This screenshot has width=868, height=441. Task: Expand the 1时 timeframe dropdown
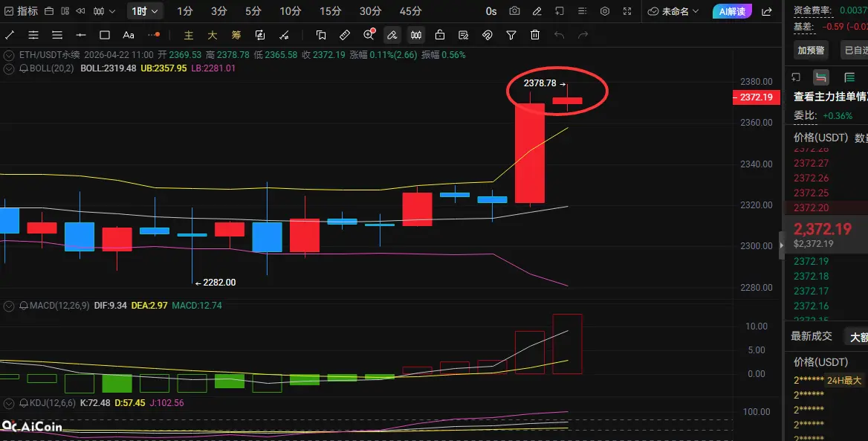tap(144, 11)
